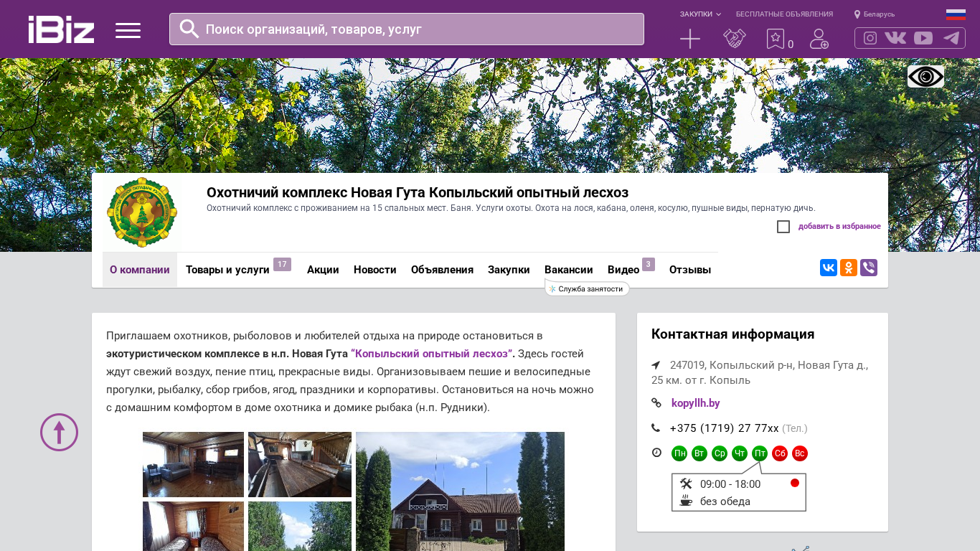Open favorites bookmark star icon
This screenshot has height=551, width=980.
tap(776, 39)
